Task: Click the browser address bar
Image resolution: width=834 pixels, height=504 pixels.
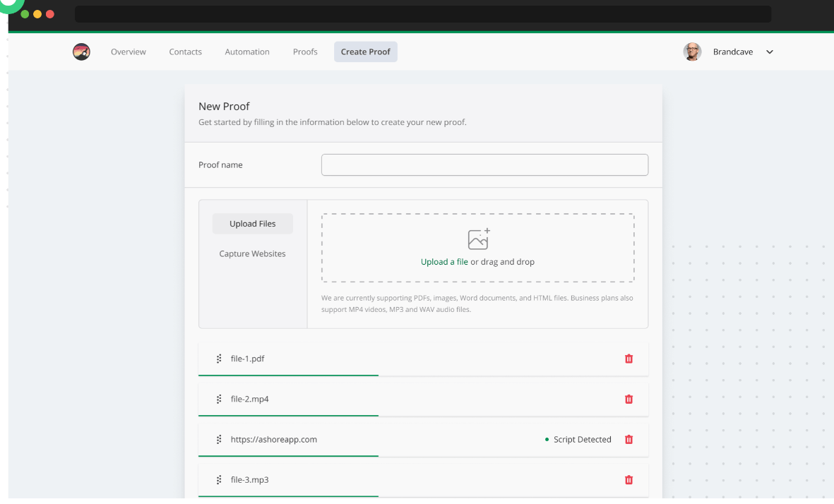Action: click(423, 14)
